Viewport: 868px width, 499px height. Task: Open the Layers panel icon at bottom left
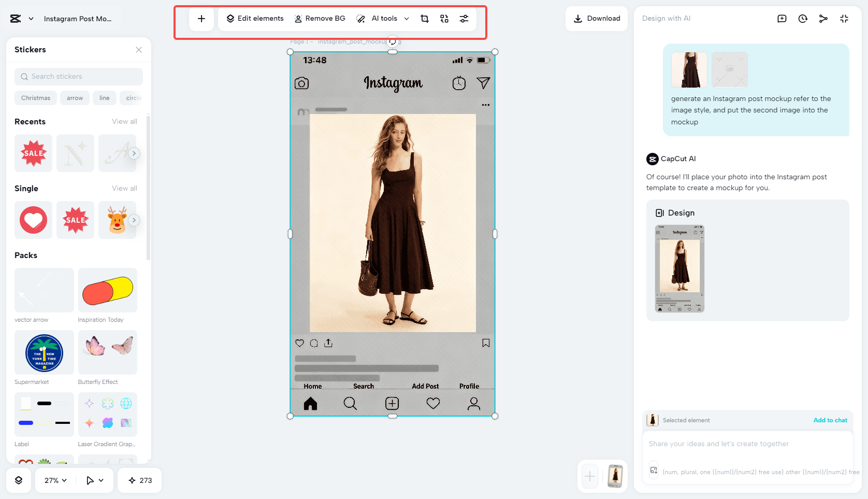[x=19, y=480]
